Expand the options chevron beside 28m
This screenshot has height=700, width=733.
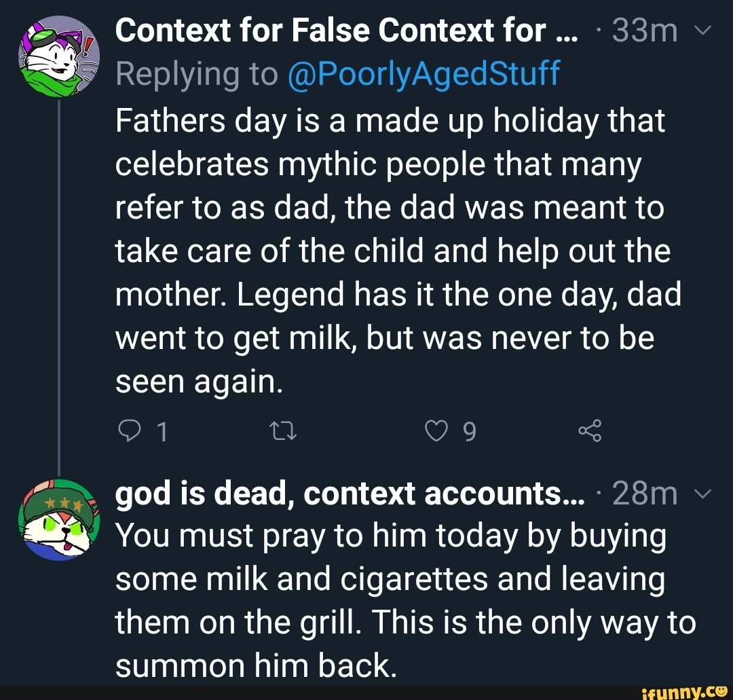point(704,494)
